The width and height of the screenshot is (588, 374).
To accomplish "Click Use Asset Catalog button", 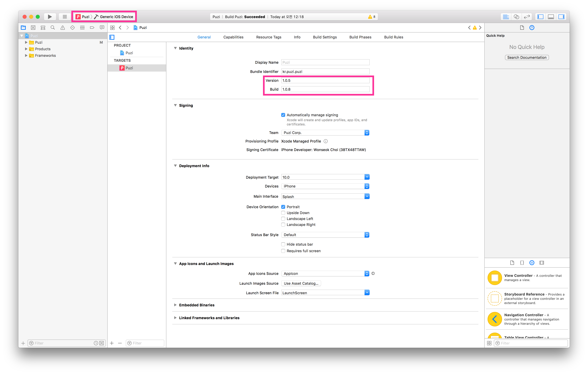I will 301,283.
